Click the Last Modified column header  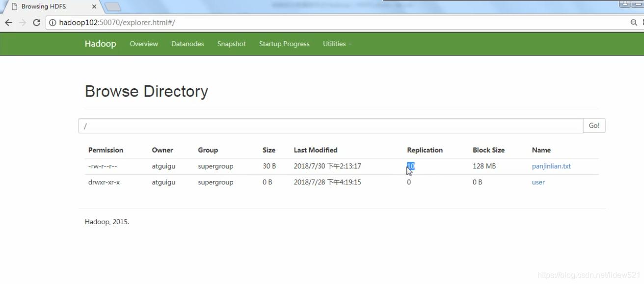click(x=316, y=150)
